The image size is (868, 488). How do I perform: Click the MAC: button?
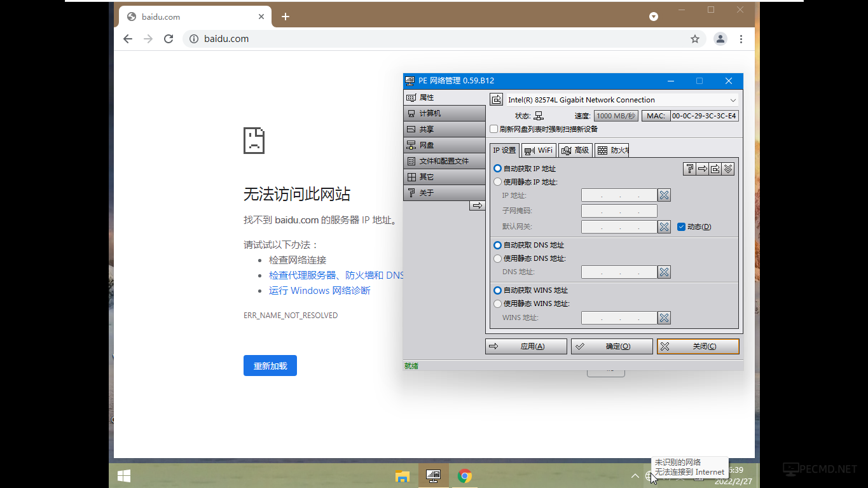click(656, 116)
